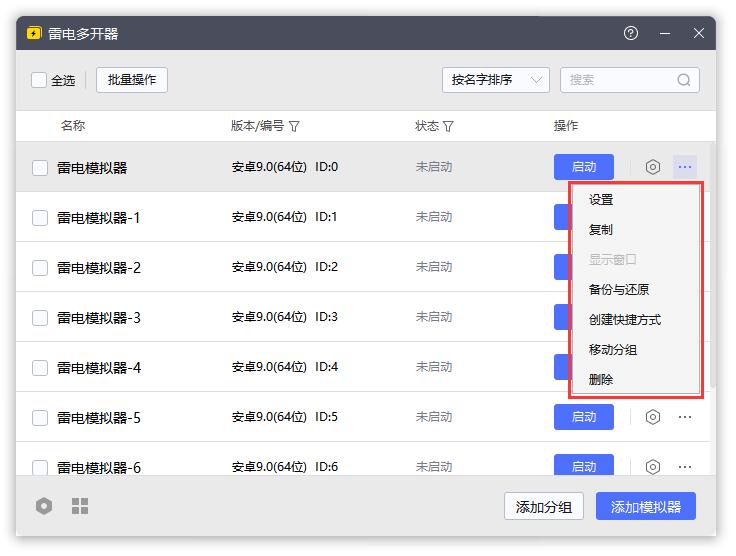Click the magnifier search icon
Screen dimensions: 736x556
pyautogui.click(x=683, y=80)
